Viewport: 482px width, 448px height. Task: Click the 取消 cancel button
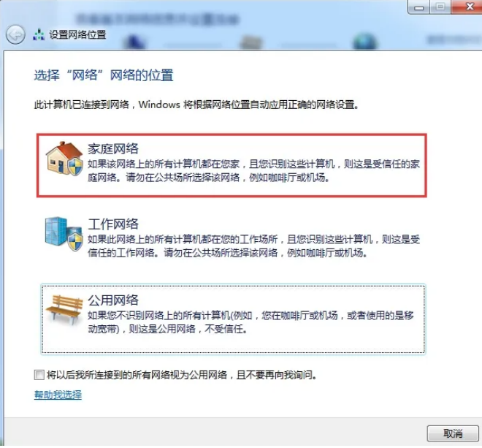tap(453, 433)
